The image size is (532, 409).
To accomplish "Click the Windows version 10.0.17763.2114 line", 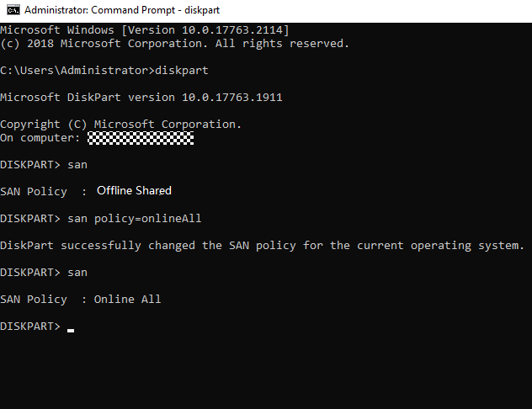I will pos(145,30).
